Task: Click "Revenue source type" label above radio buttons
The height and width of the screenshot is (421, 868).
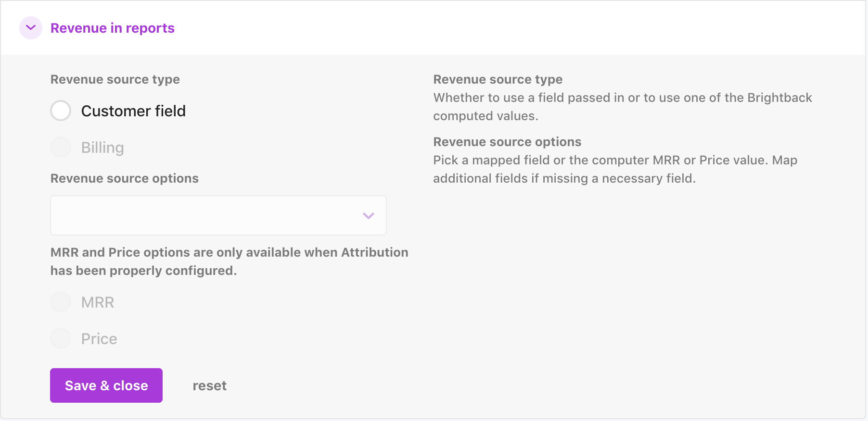Action: [115, 79]
